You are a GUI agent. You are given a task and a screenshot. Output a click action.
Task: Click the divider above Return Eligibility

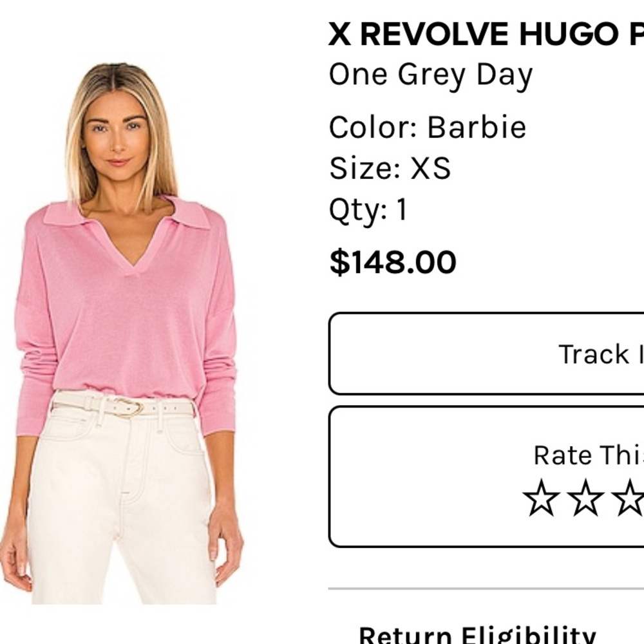[x=486, y=589]
